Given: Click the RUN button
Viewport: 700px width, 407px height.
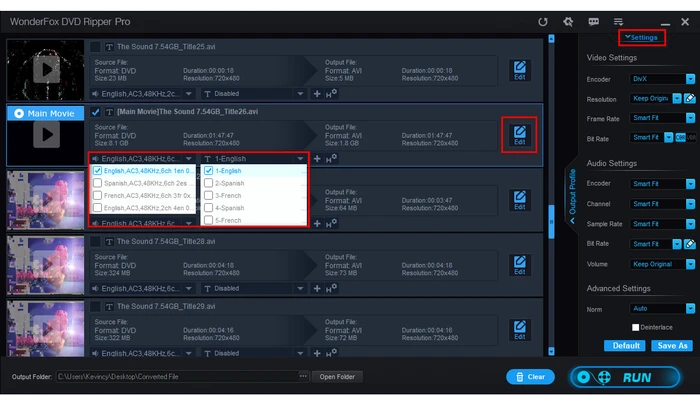Looking at the screenshot, I should 625,378.
